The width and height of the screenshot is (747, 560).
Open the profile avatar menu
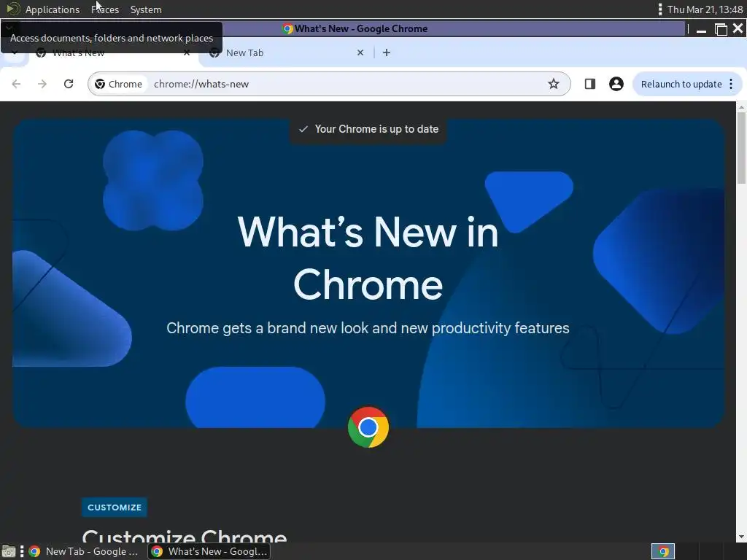tap(616, 84)
